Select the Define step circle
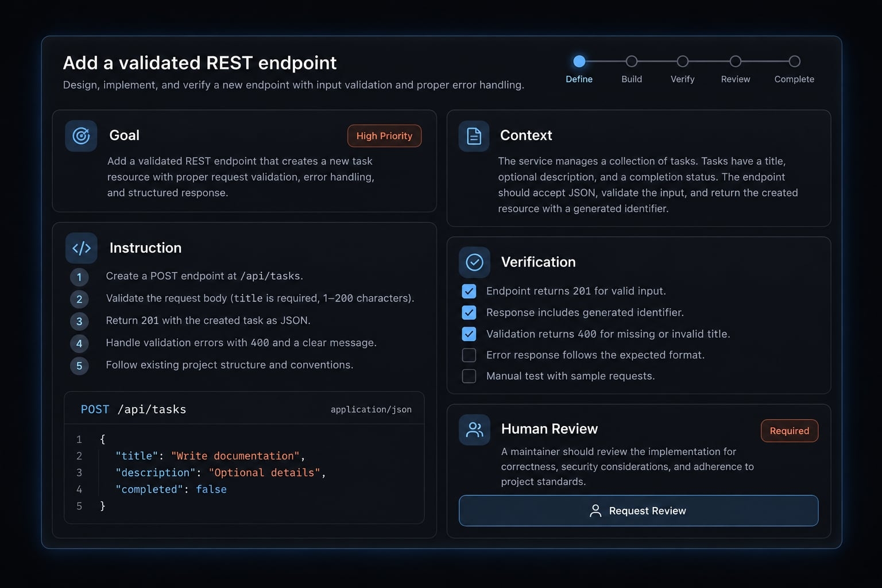 579,61
